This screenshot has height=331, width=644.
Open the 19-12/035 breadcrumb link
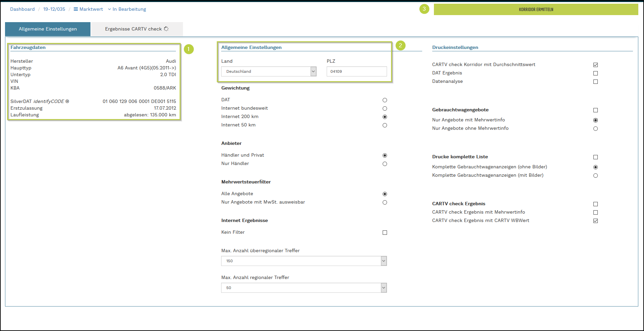(x=54, y=9)
